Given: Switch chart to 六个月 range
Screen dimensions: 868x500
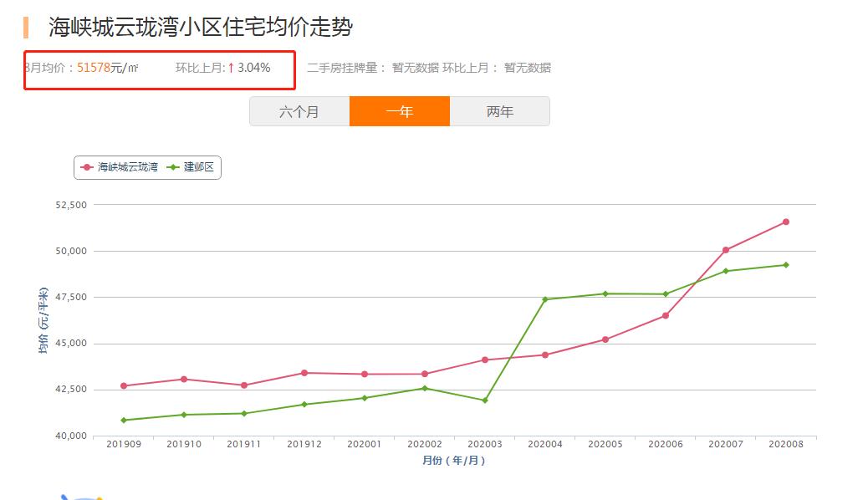Looking at the screenshot, I should 299,111.
